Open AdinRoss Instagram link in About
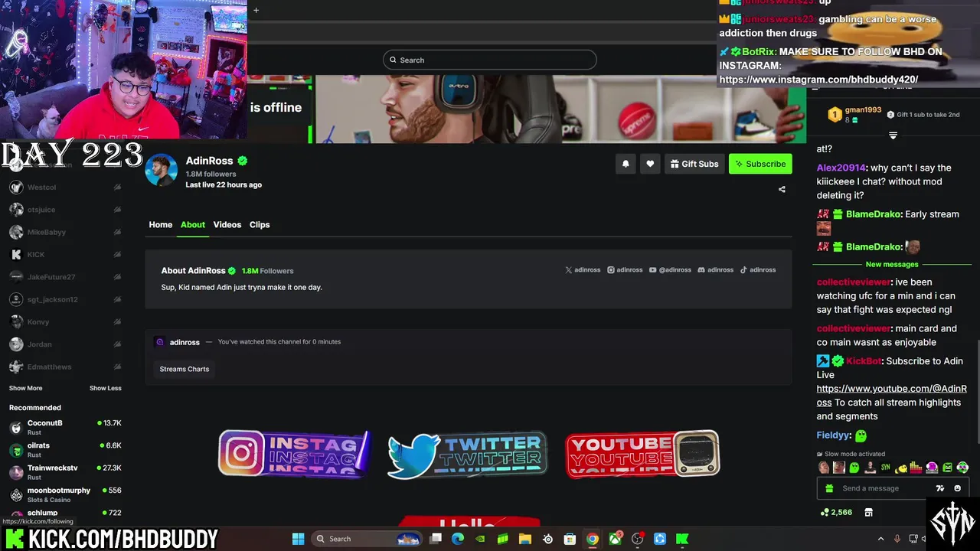This screenshot has width=980, height=551. click(x=625, y=270)
